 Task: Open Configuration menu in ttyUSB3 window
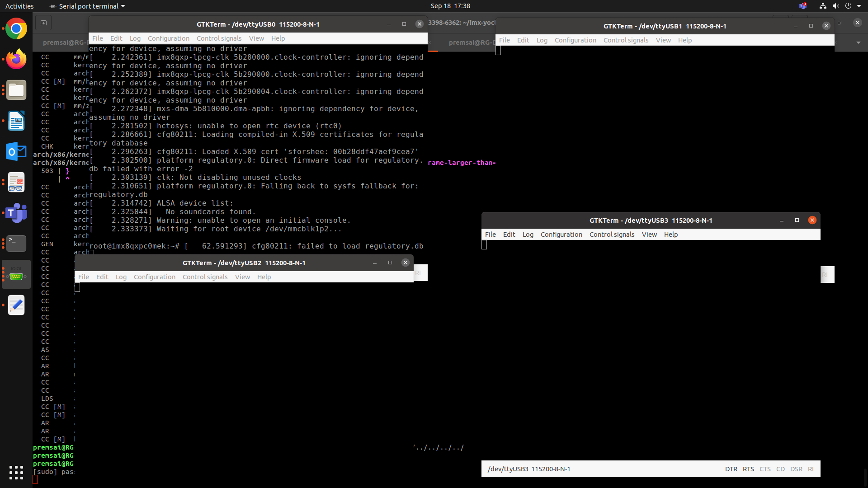[x=561, y=235]
